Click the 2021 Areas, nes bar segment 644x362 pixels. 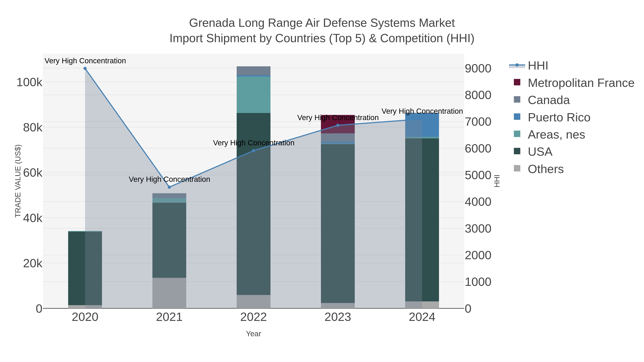click(169, 200)
